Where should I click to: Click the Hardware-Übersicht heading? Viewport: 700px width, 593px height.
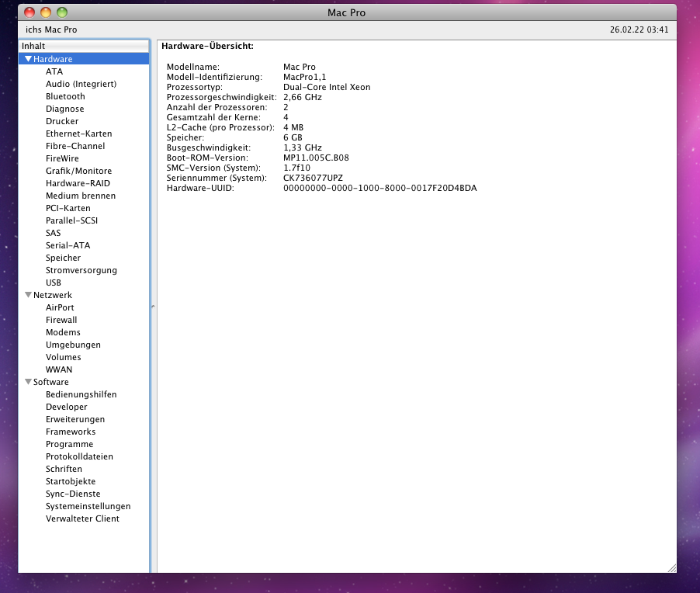(x=207, y=46)
